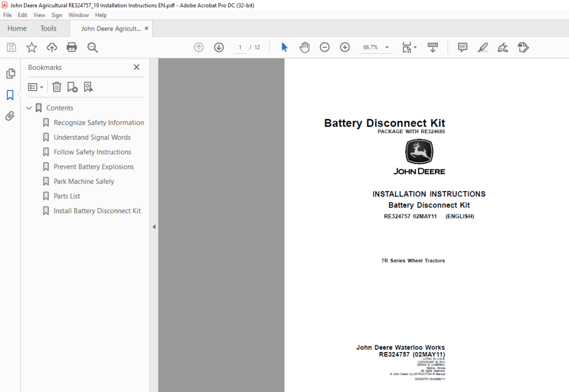Toggle the Bookmarks panel icon
Screen dimensions: 569x392
tap(10, 95)
